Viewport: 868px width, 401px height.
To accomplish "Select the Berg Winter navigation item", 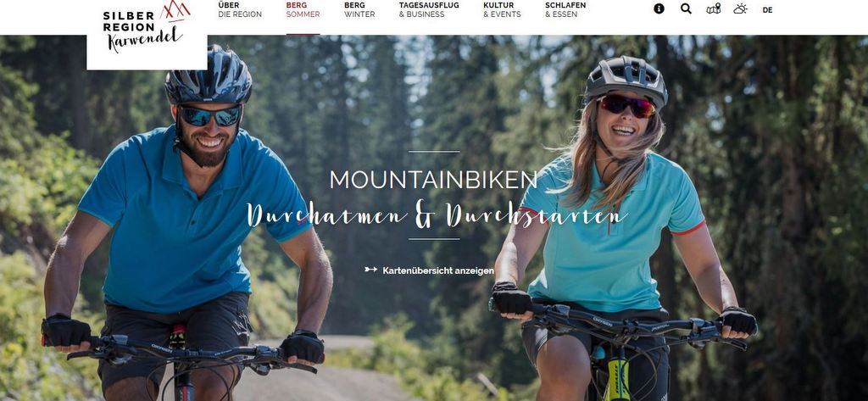I will pos(359,10).
